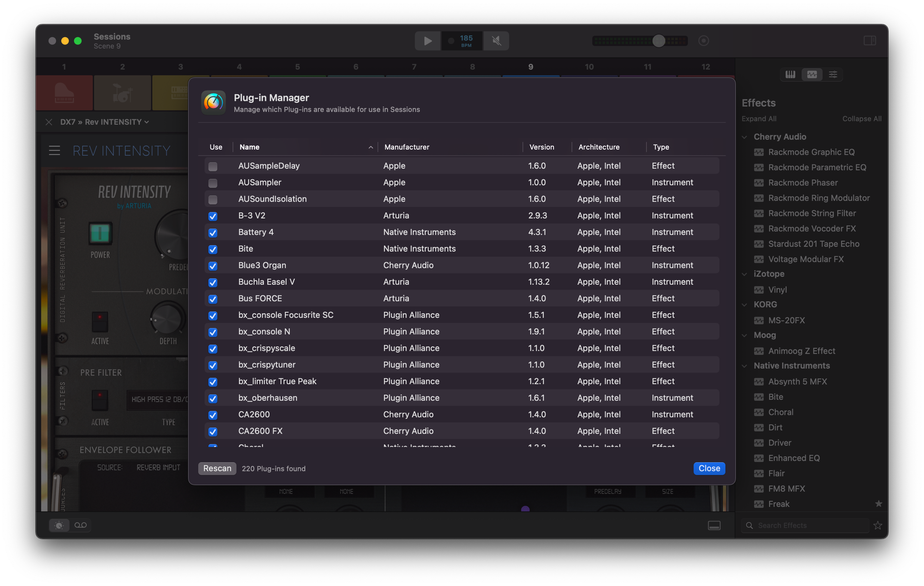Enable the AUSampler plug-in checkbox
Screen dimensions: 924x586
click(213, 183)
